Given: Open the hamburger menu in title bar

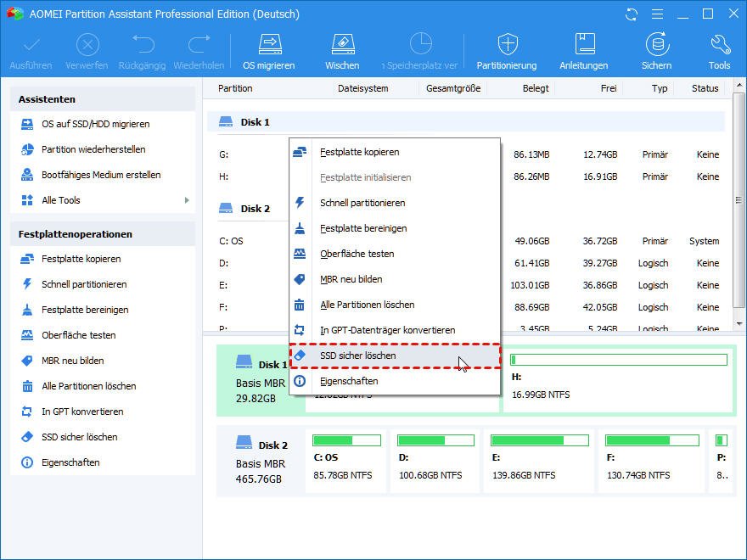Looking at the screenshot, I should [x=657, y=14].
